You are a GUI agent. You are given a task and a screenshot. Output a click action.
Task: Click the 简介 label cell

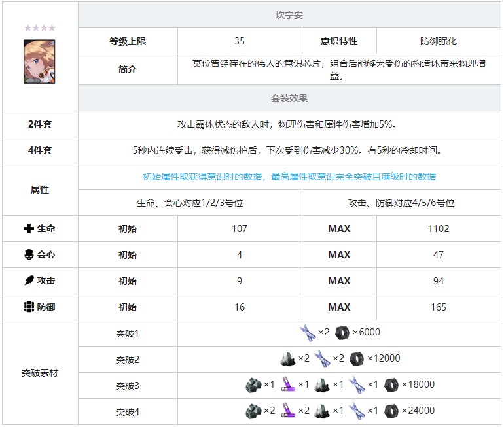pos(128,69)
